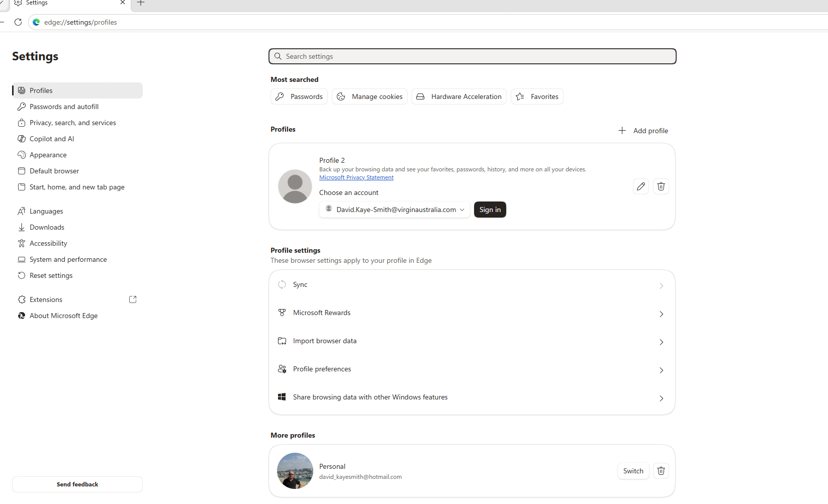828x504 pixels.
Task: Expand Profile preferences with its chevron
Action: tap(661, 370)
